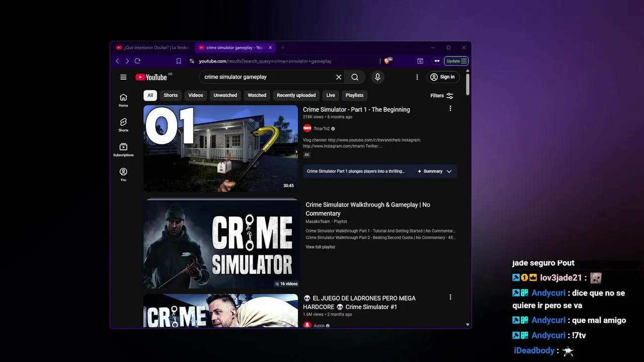Select the Playlists filter chip

[354, 95]
